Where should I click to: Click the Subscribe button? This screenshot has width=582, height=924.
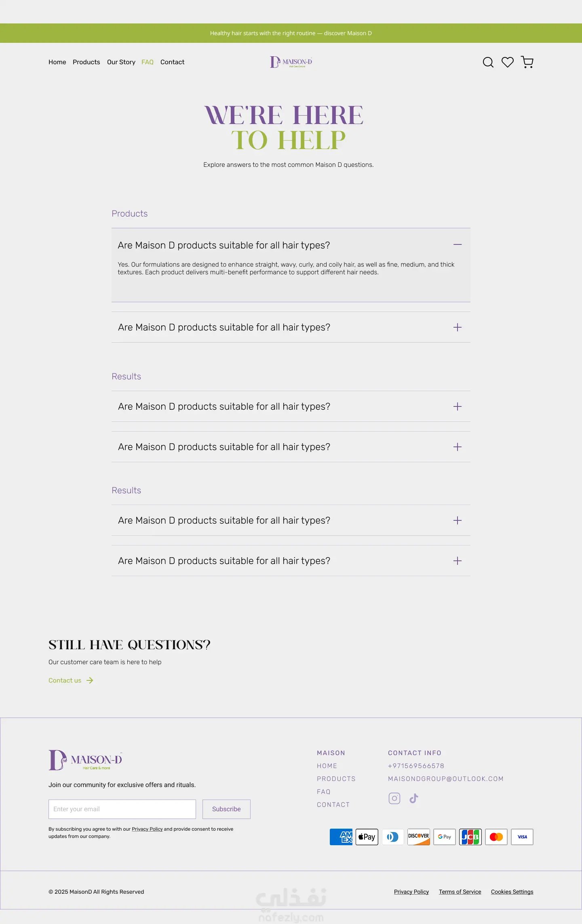coord(226,809)
